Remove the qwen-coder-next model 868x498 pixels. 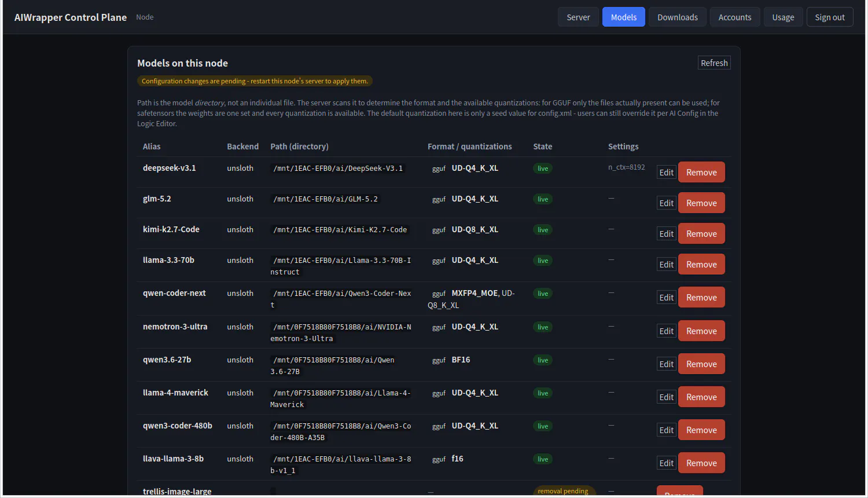701,298
